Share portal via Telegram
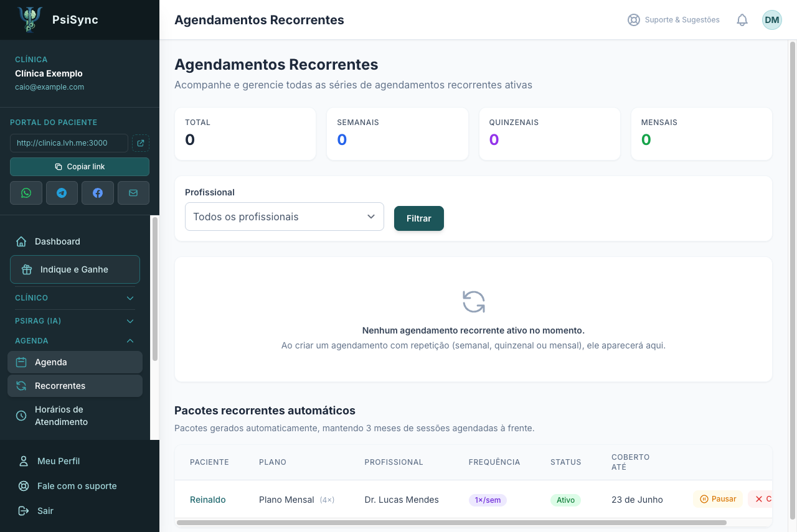The width and height of the screenshot is (797, 532). [62, 193]
